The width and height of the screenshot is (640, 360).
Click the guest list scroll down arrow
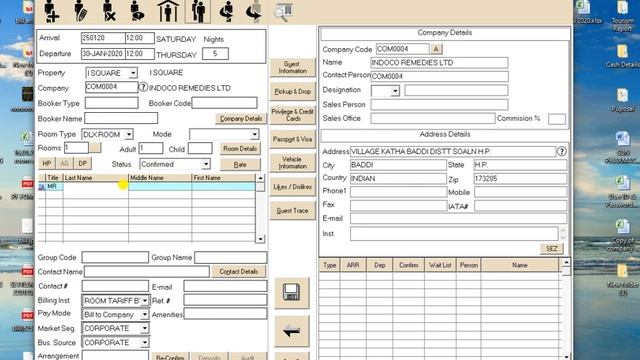260,239
